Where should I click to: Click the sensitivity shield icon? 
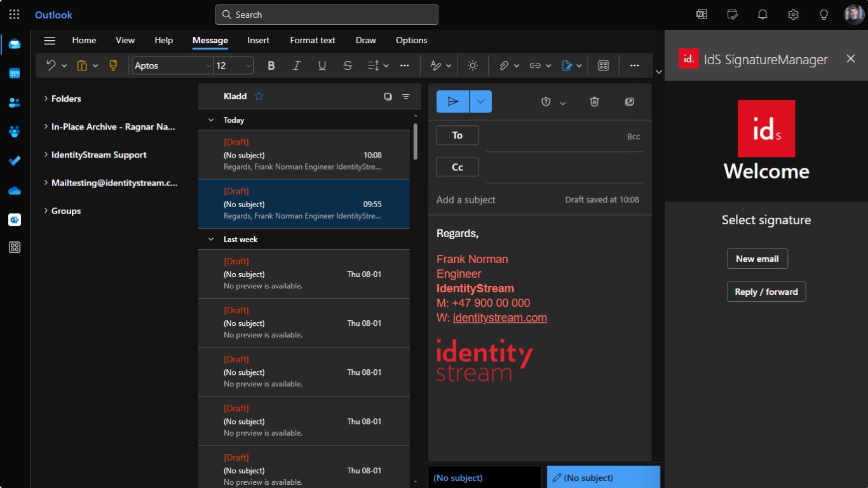click(x=545, y=102)
